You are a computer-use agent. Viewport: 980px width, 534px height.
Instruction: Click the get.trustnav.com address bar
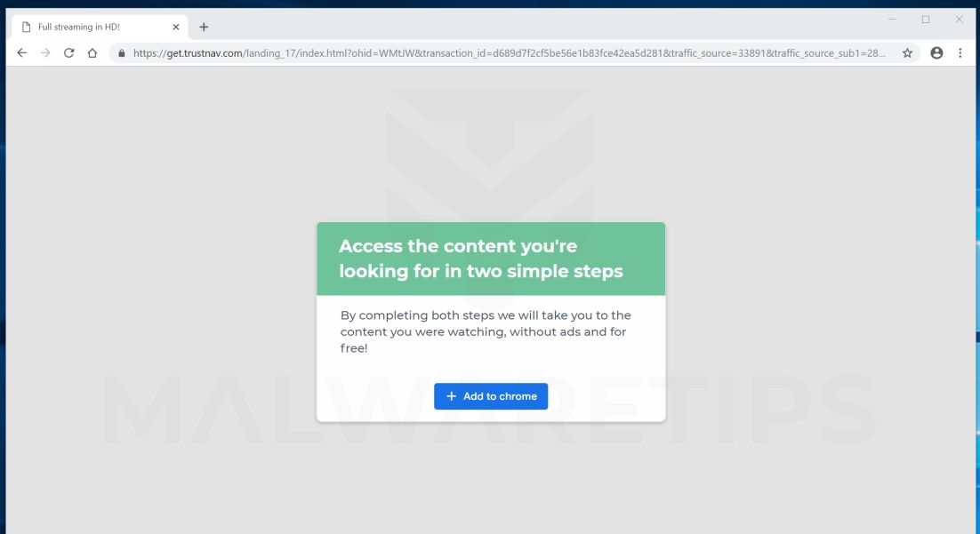[510, 53]
